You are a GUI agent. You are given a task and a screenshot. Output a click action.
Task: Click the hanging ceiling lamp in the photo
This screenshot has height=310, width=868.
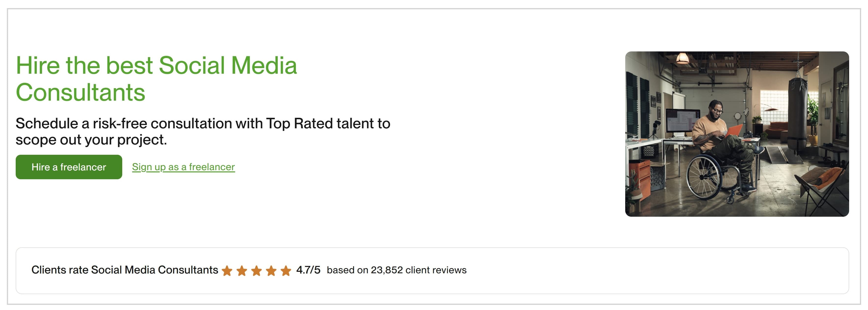click(682, 58)
